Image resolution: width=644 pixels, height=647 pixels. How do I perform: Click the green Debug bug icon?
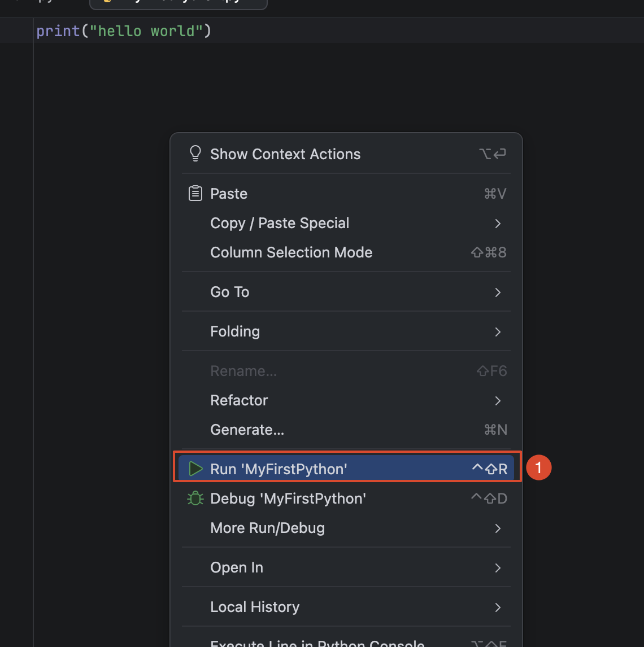(x=195, y=498)
